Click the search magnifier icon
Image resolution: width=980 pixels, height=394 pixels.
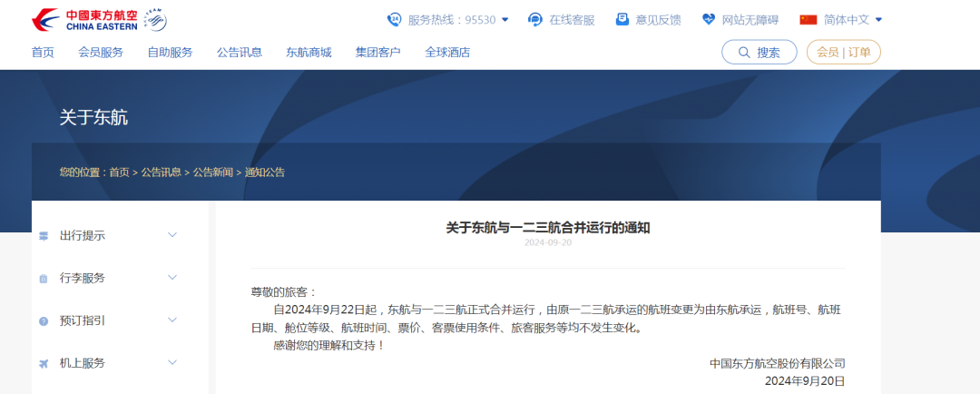[x=743, y=53]
